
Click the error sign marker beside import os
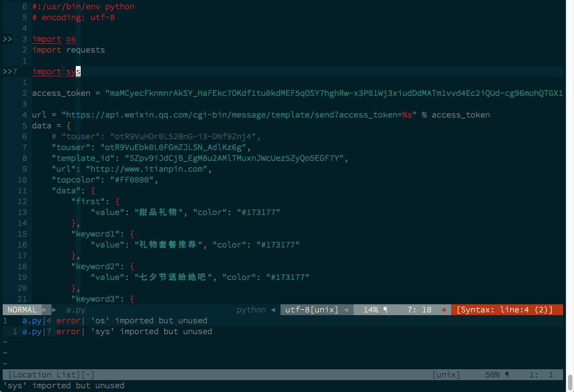point(8,39)
